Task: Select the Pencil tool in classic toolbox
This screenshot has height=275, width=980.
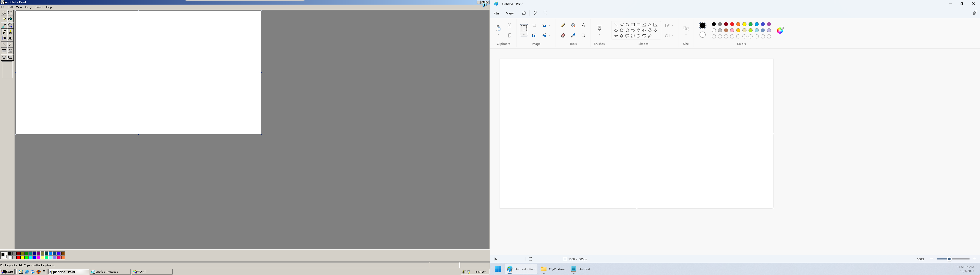Action: (4, 32)
